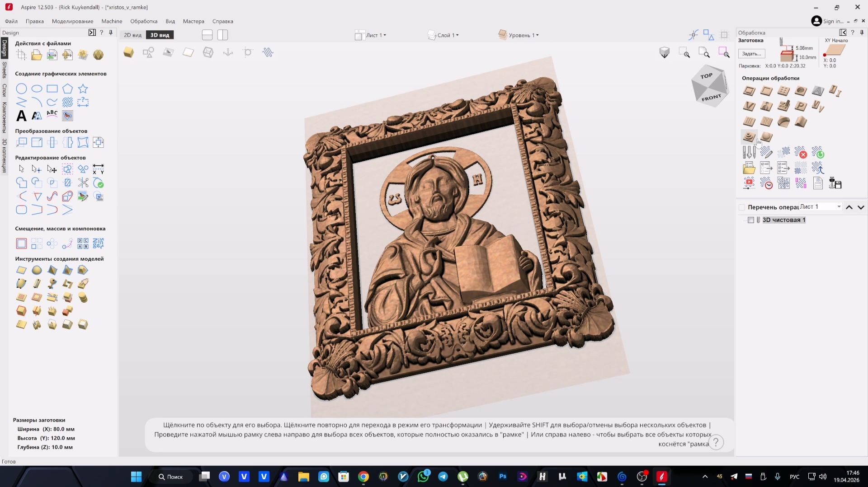
Task: Select the Draw Polygon tool
Action: [67, 89]
